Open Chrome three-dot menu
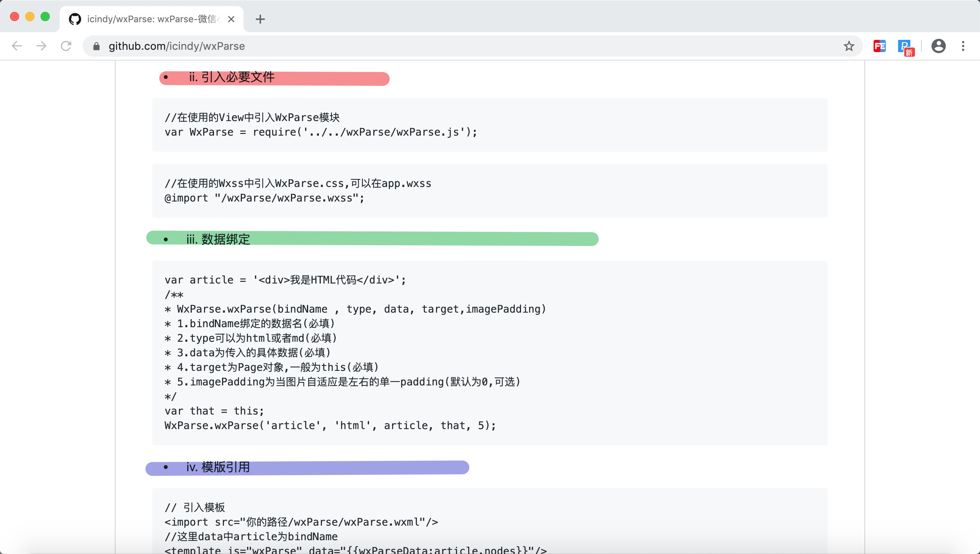This screenshot has height=554, width=980. click(x=963, y=46)
